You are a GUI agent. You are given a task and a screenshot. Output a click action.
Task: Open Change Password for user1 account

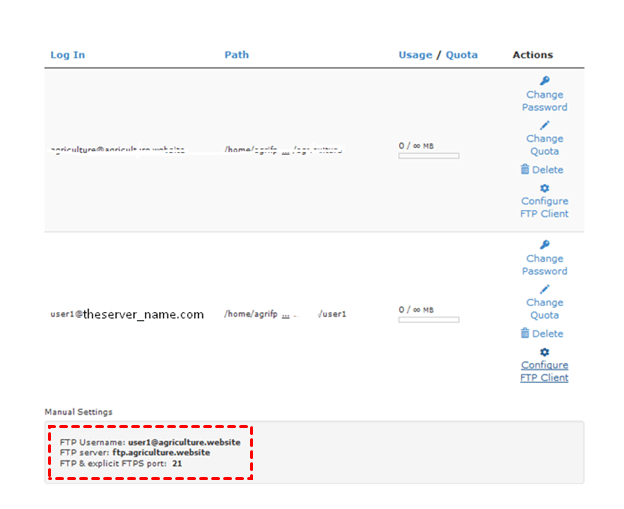point(544,265)
